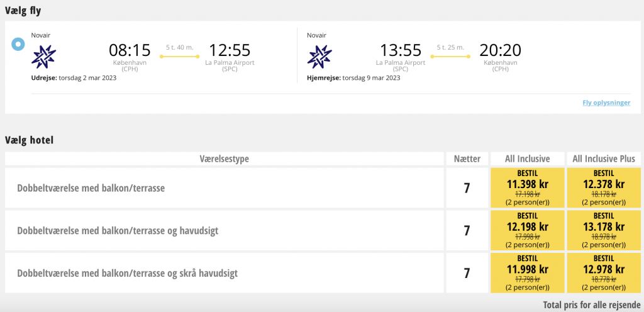This screenshot has height=312, width=644.
Task: Book the 12.378 kr All Inclusive Plus
Action: 604,187
